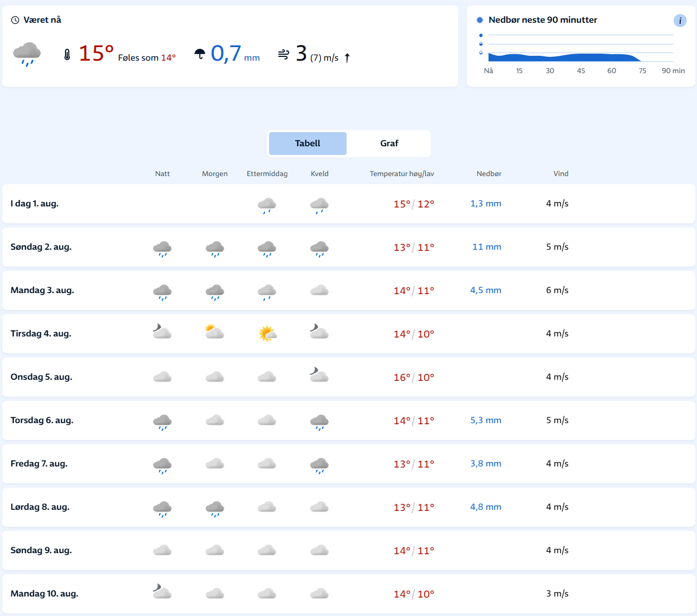Click the Nedbør column header

(489, 174)
